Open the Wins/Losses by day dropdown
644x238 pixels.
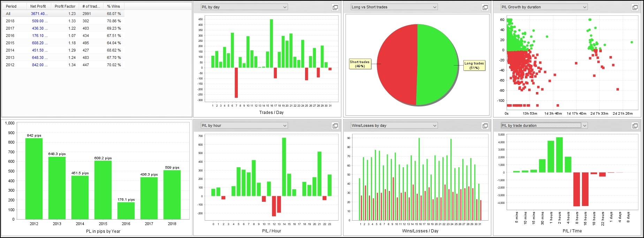435,125
